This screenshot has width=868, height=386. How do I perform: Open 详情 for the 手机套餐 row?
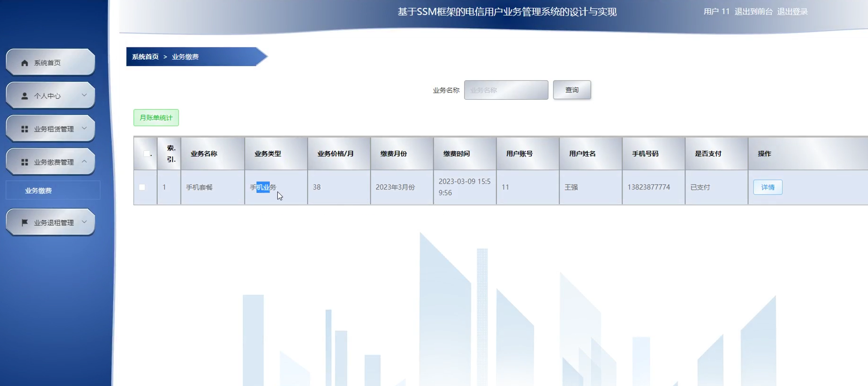(x=768, y=187)
